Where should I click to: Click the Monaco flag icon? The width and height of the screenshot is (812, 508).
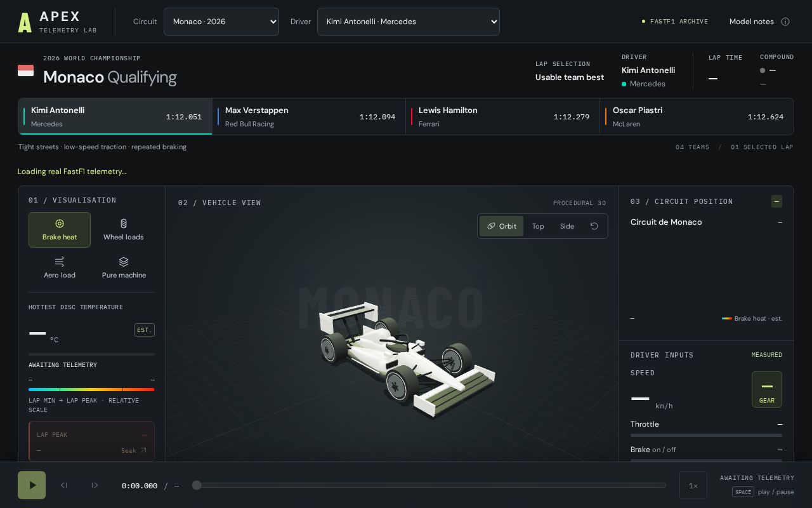(x=25, y=70)
